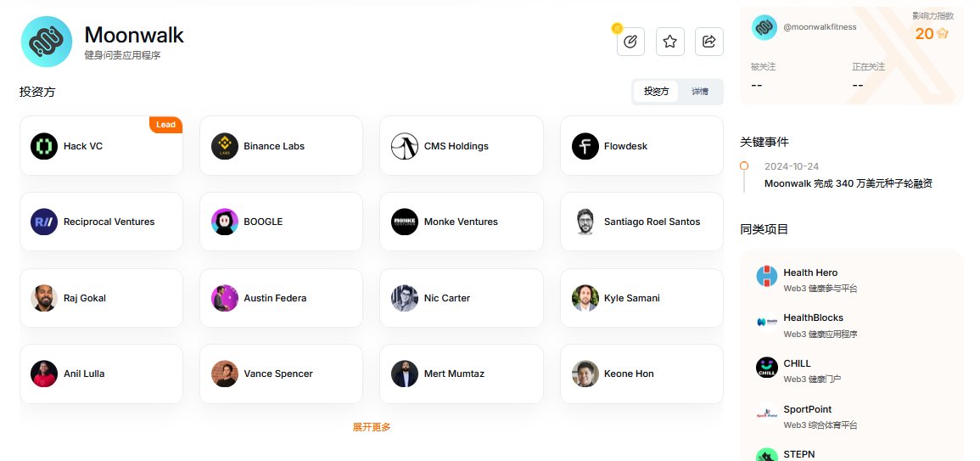Expand more investors via 展开更多
980x461 pixels.
pos(372,427)
